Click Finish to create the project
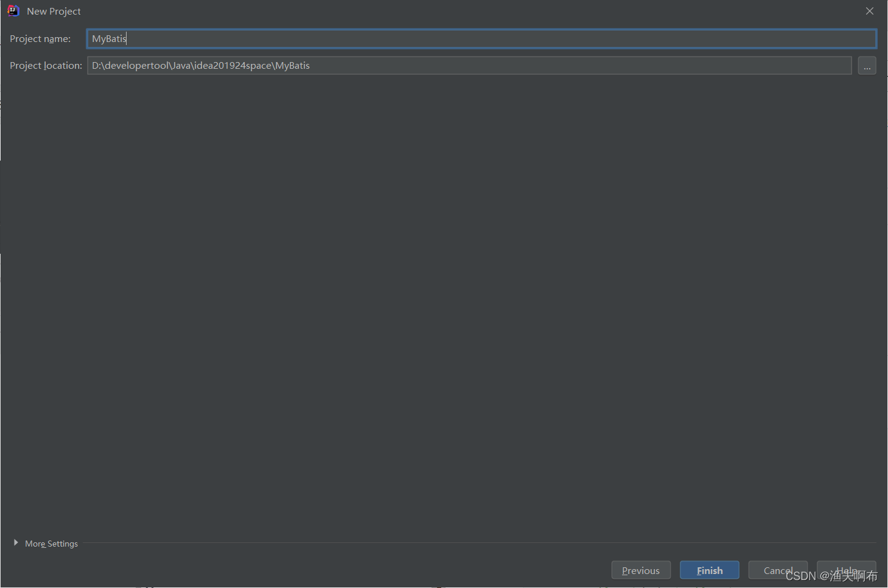 click(710, 570)
